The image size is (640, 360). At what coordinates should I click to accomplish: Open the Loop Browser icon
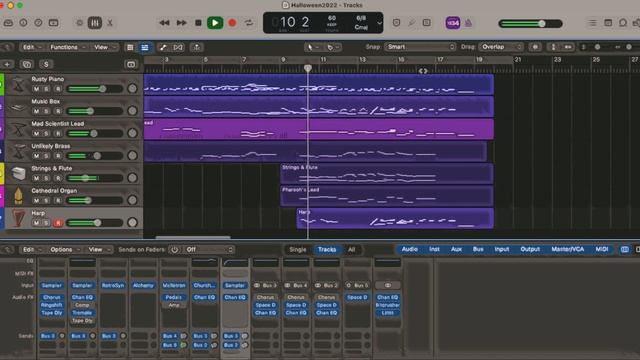(x=623, y=23)
